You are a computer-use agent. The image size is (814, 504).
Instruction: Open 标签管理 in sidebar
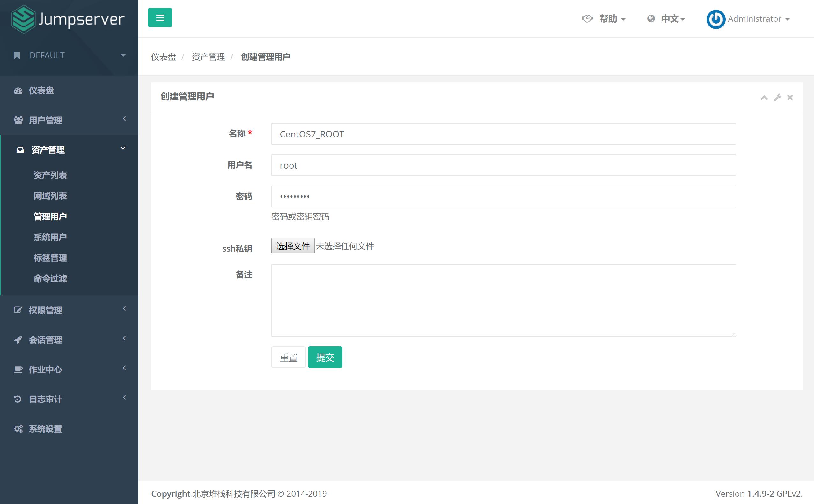click(50, 258)
